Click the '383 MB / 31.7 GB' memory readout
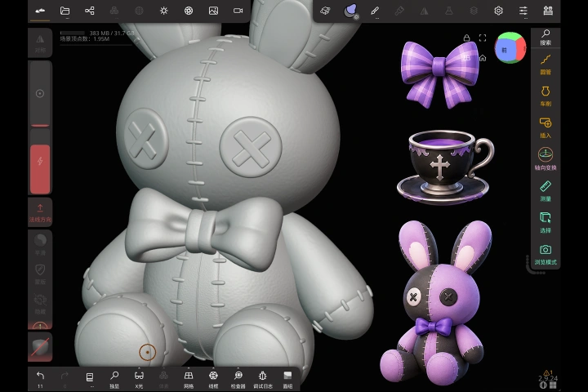This screenshot has width=588, height=392. [111, 33]
